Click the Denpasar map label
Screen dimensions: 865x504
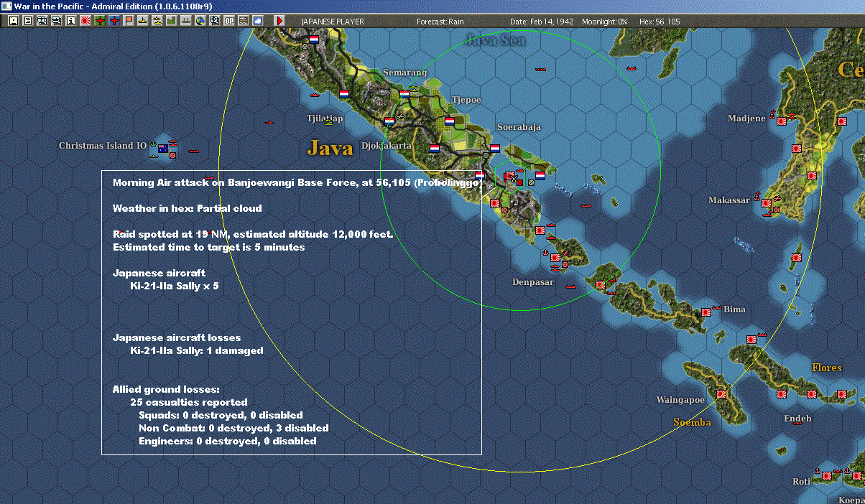coord(533,282)
